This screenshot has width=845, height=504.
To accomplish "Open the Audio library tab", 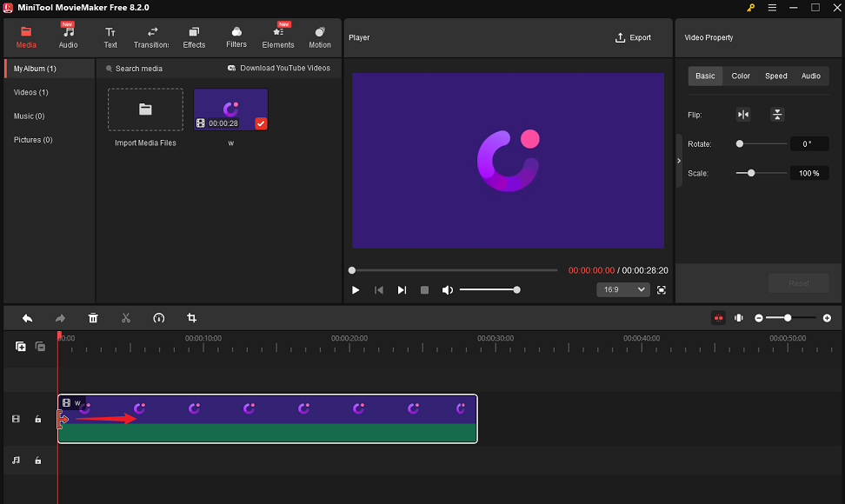I will (68, 37).
